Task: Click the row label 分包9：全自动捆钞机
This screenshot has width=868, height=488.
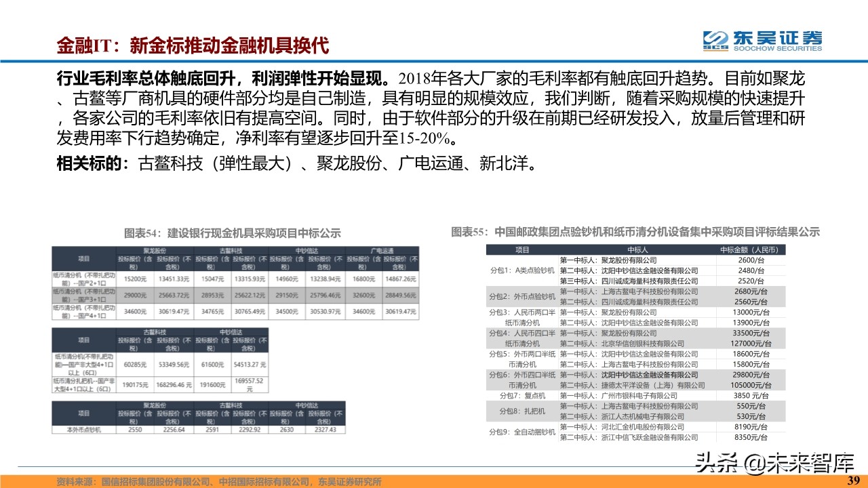Action: tap(522, 432)
